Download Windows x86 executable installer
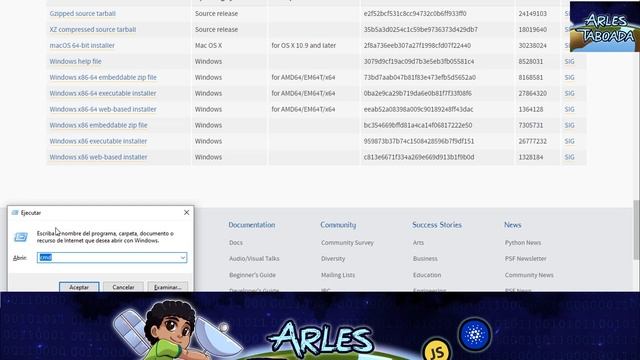This screenshot has height=360, width=640. 98,141
